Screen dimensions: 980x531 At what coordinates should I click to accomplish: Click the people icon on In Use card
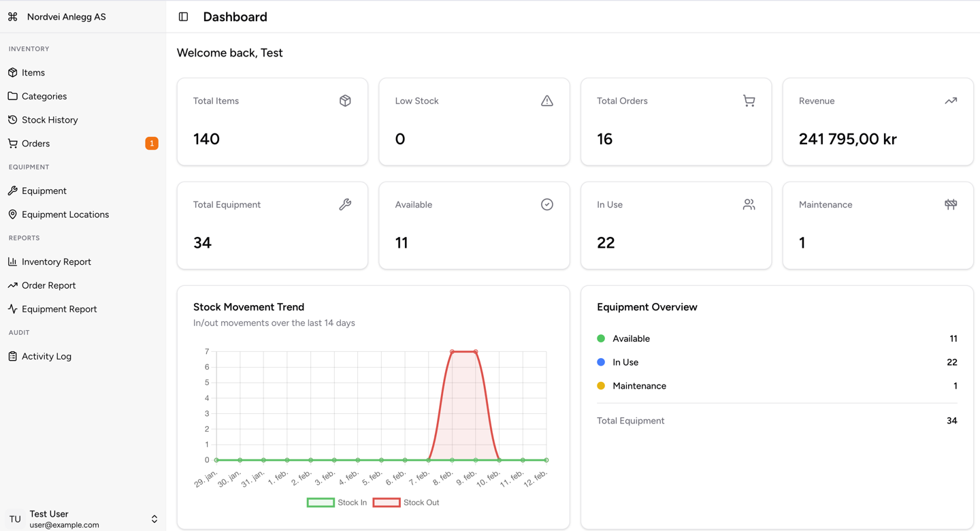(x=749, y=204)
